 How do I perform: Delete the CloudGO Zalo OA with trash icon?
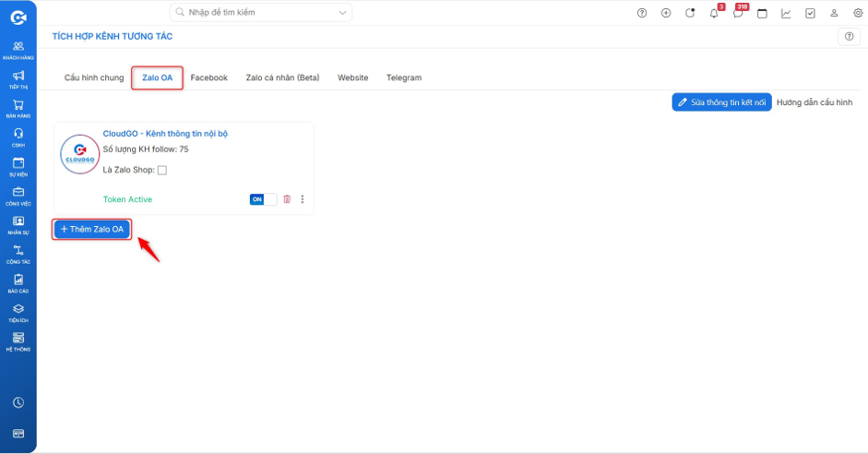coord(287,199)
